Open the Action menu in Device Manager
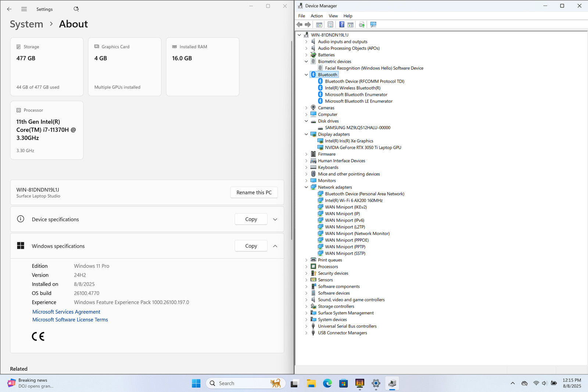This screenshot has width=588, height=392. click(x=316, y=16)
